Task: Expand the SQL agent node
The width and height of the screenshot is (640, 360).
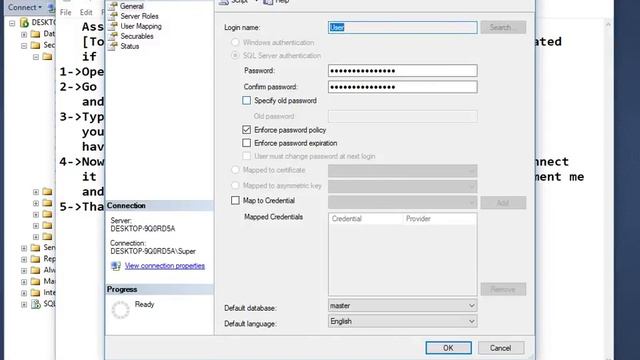Action: click(x=24, y=304)
